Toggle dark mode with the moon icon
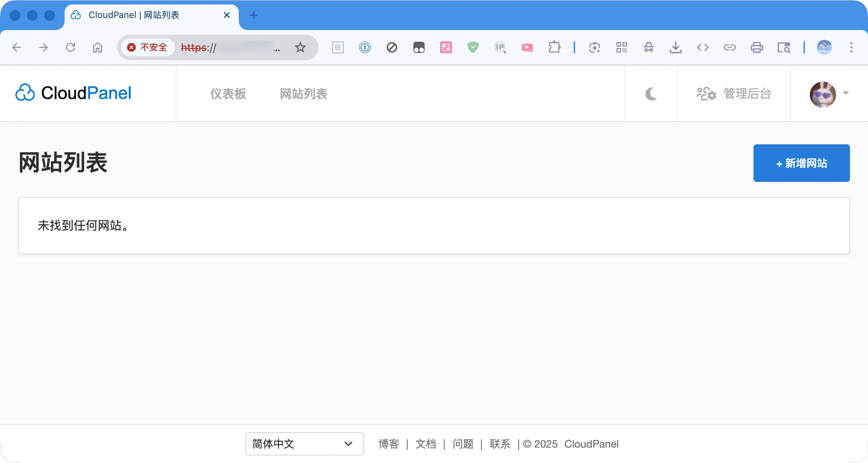This screenshot has height=463, width=868. tap(650, 94)
